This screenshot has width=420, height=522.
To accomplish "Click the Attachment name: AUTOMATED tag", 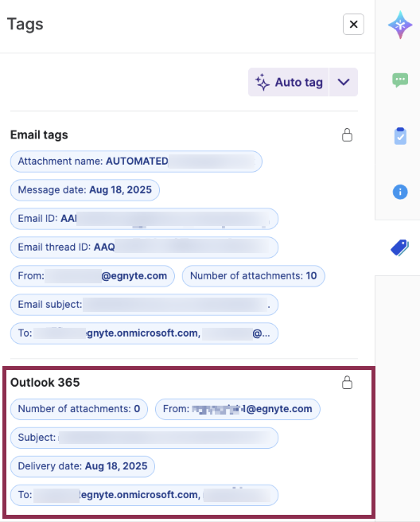I will point(136,162).
